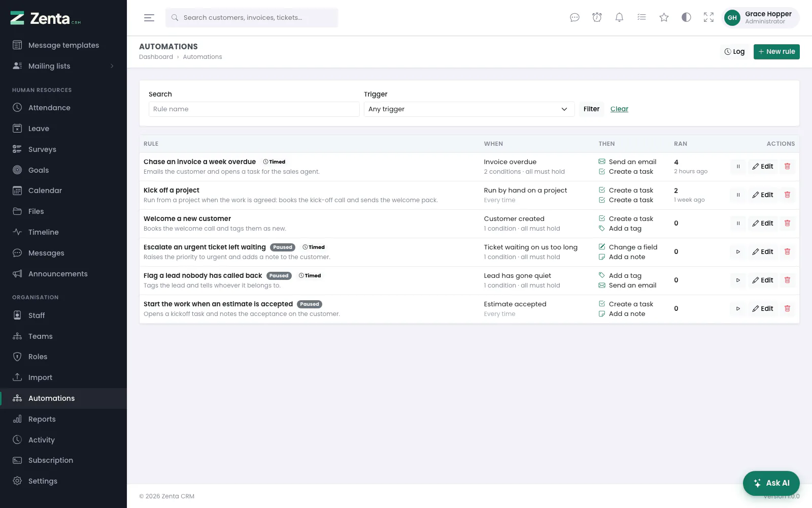Delete the 'Kick off a project' rule

787,195
